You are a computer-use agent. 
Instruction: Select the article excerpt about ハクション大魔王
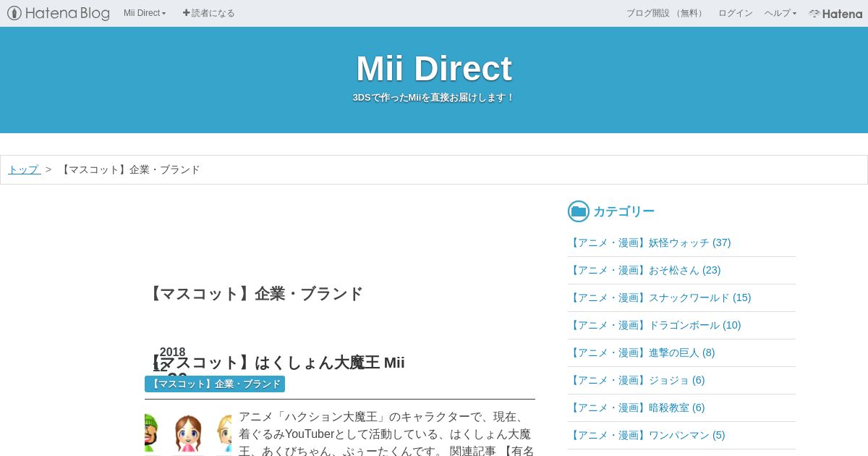[386, 434]
